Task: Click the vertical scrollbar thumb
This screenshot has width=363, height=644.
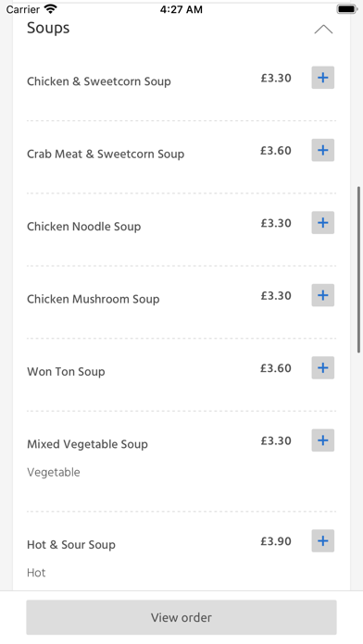Action: point(359,269)
